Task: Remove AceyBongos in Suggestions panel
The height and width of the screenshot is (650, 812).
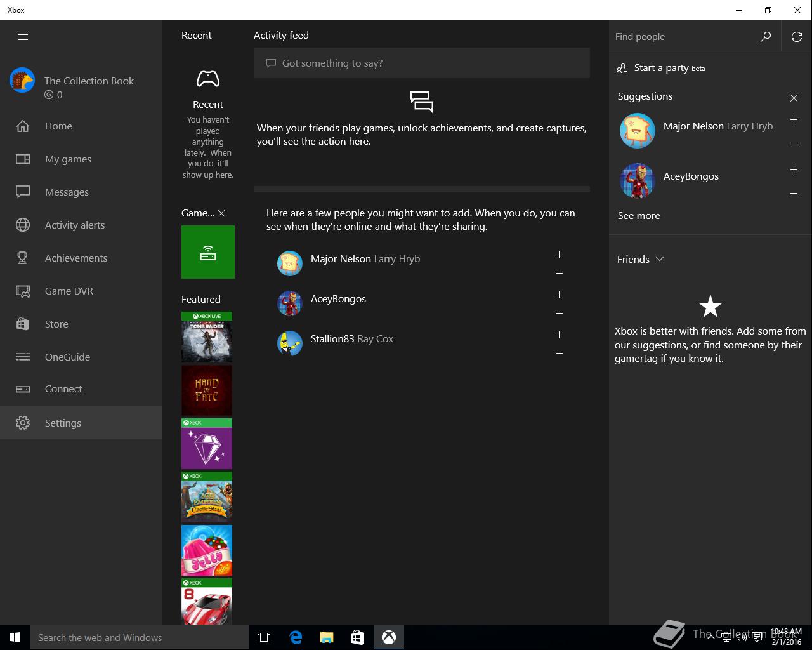Action: pyautogui.click(x=794, y=194)
